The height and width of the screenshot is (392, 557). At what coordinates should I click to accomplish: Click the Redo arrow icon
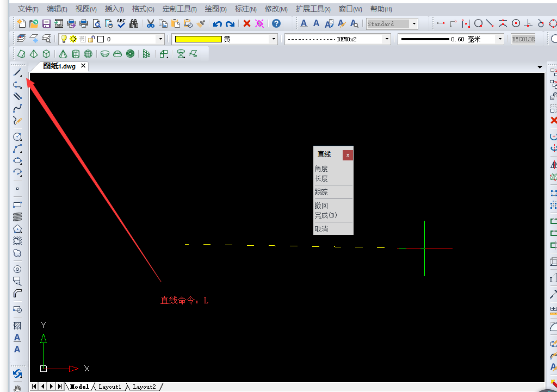point(230,24)
